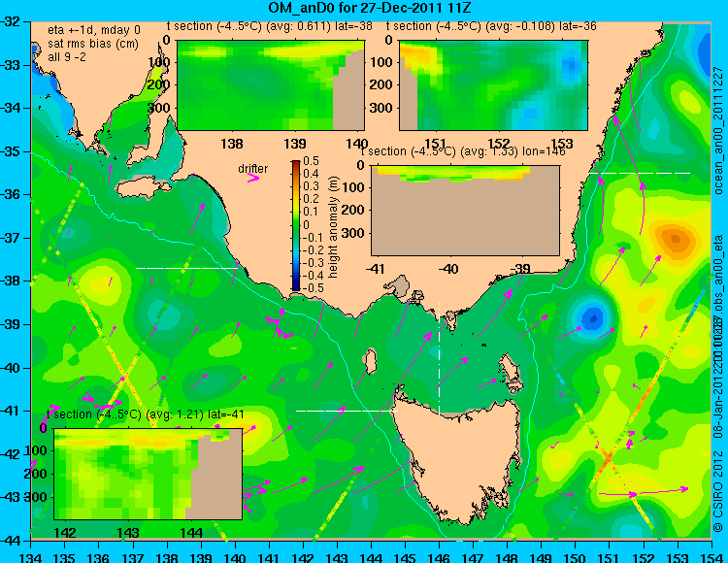Click the 150 longitude axis label
This screenshot has height=563, width=728.
(575, 557)
